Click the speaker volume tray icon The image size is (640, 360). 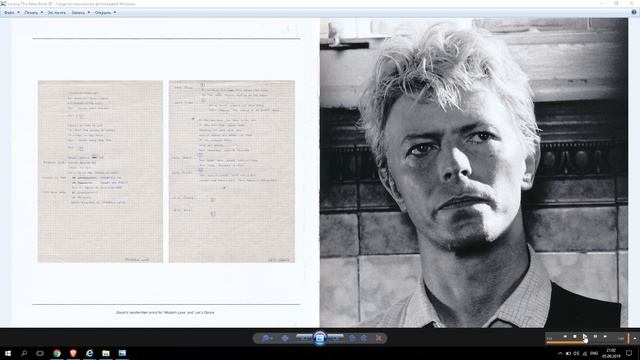point(576,353)
